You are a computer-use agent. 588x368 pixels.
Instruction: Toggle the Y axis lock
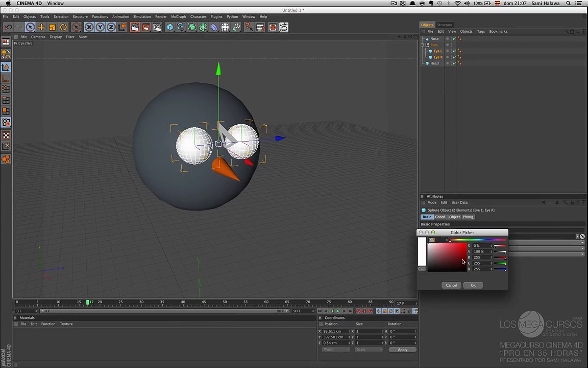coord(100,27)
